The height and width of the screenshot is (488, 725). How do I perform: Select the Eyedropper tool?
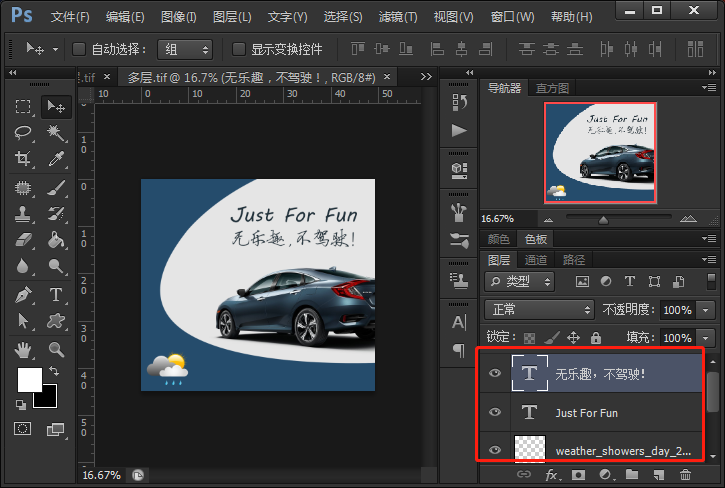coord(56,159)
